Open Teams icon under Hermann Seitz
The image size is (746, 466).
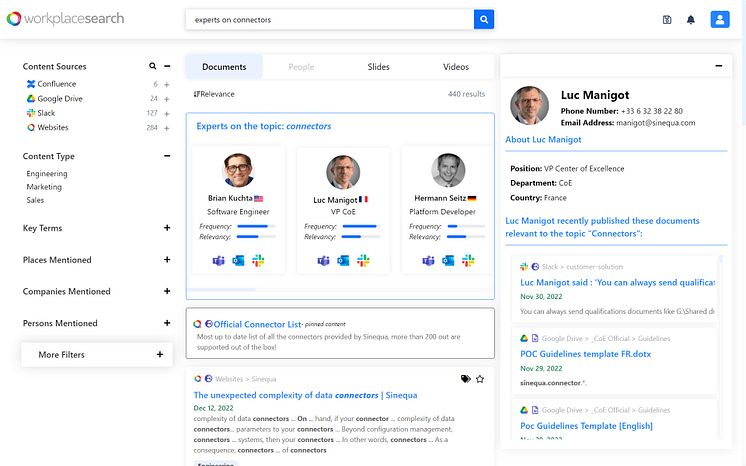[x=428, y=260]
